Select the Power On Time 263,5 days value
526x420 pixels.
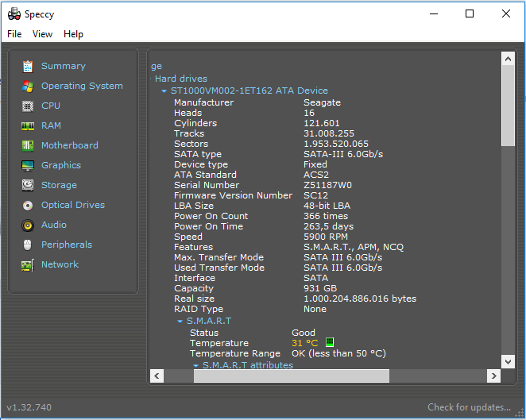pos(328,226)
